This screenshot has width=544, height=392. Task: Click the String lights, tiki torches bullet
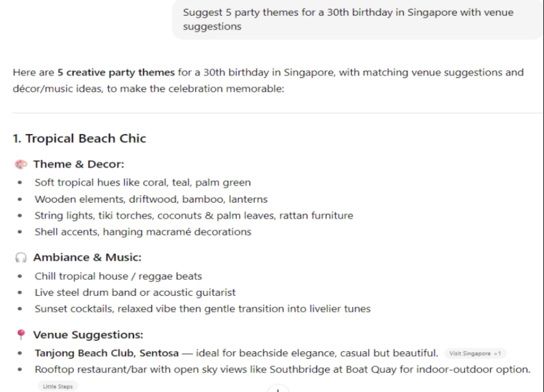(x=194, y=216)
